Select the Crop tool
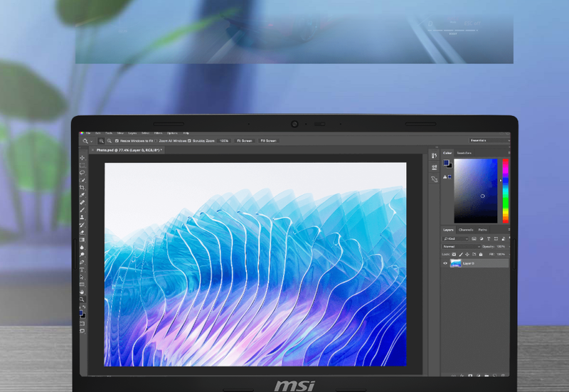 click(x=83, y=188)
